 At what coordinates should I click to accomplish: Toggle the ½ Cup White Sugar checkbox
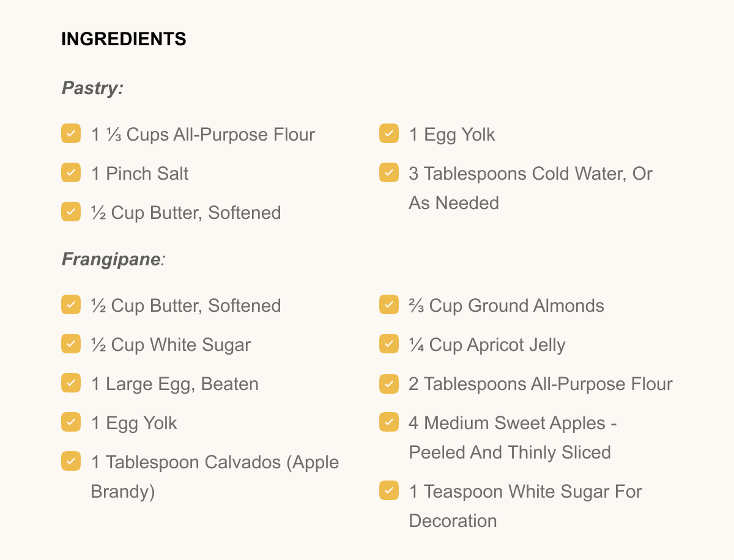(71, 344)
